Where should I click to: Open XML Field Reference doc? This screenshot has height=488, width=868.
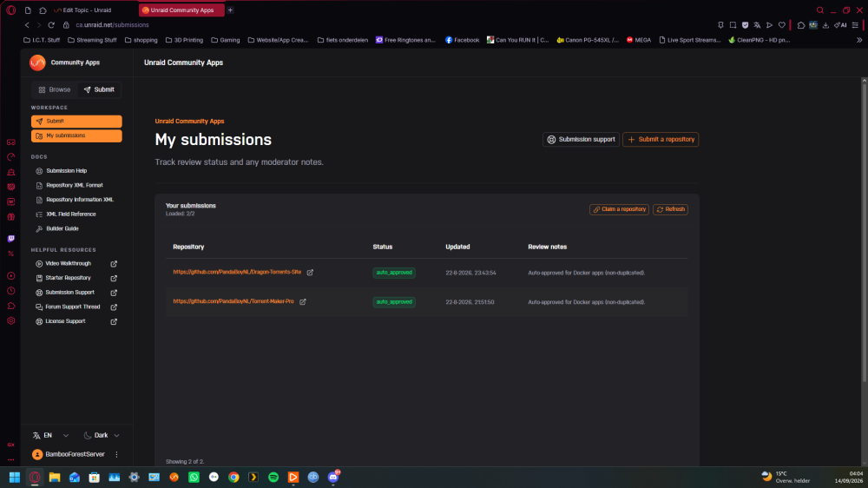tap(71, 214)
